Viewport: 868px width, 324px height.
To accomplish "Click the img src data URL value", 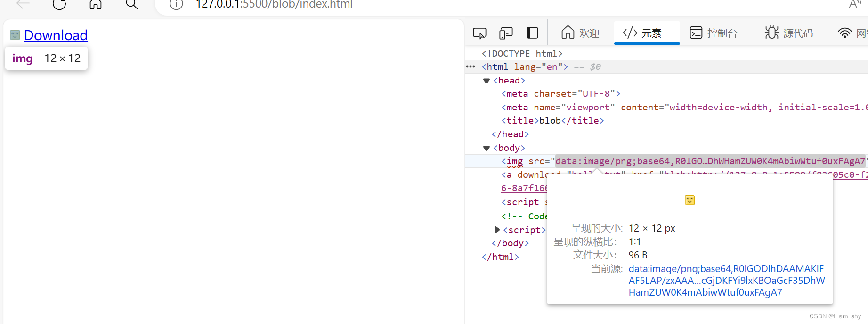I will coord(710,161).
